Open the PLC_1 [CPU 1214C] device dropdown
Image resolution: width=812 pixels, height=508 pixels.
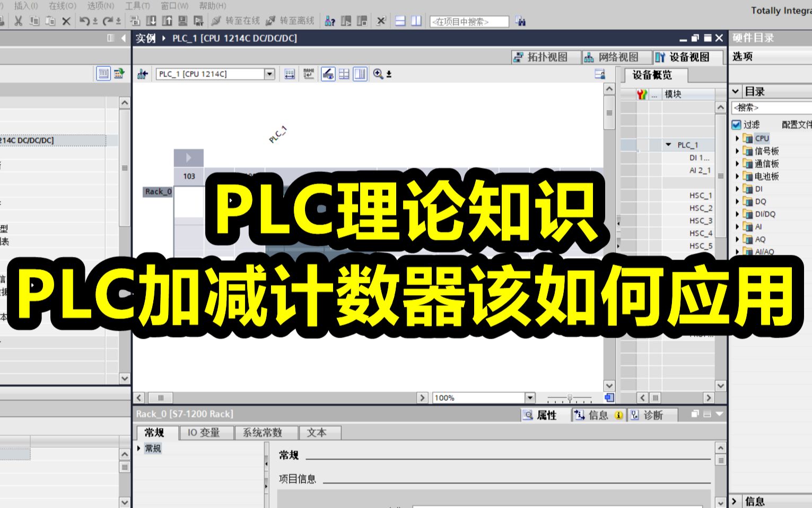tap(269, 74)
